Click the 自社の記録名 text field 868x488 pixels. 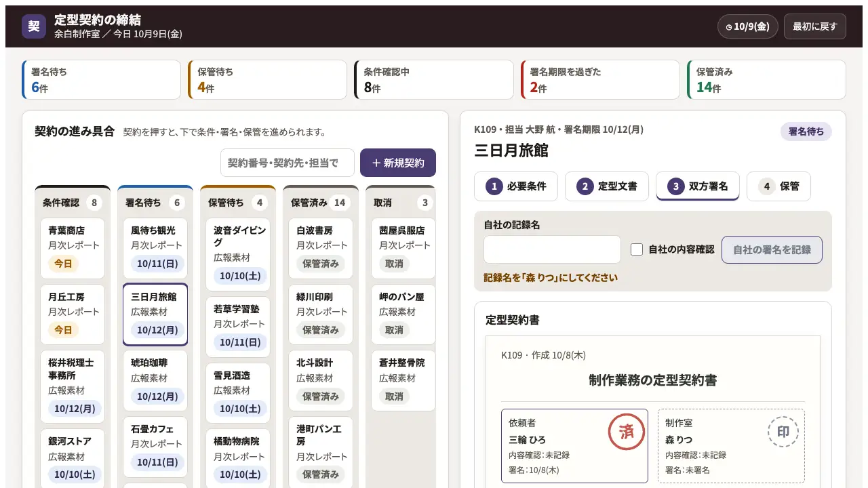552,249
